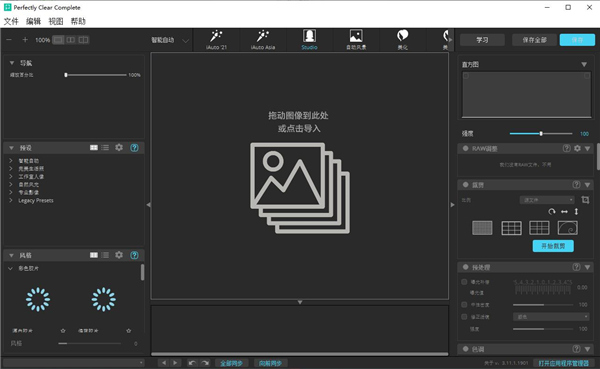This screenshot has height=369, width=600.
Task: Select the golden spiral crop overlay
Action: (567, 228)
